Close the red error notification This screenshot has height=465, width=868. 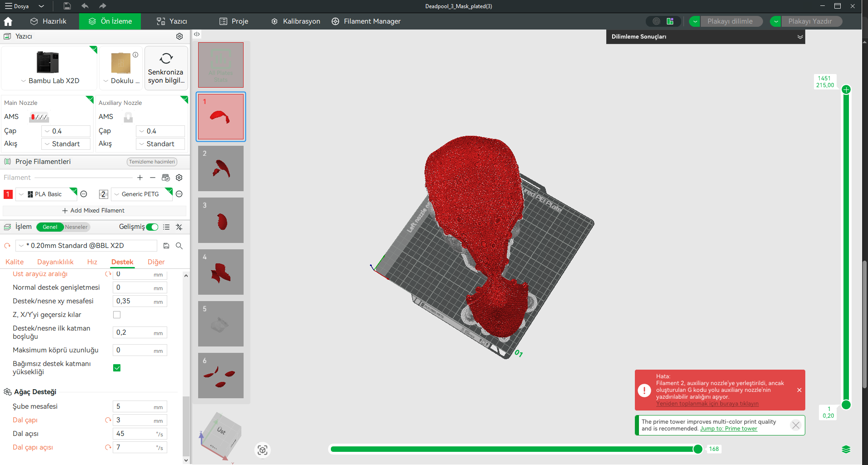799,390
